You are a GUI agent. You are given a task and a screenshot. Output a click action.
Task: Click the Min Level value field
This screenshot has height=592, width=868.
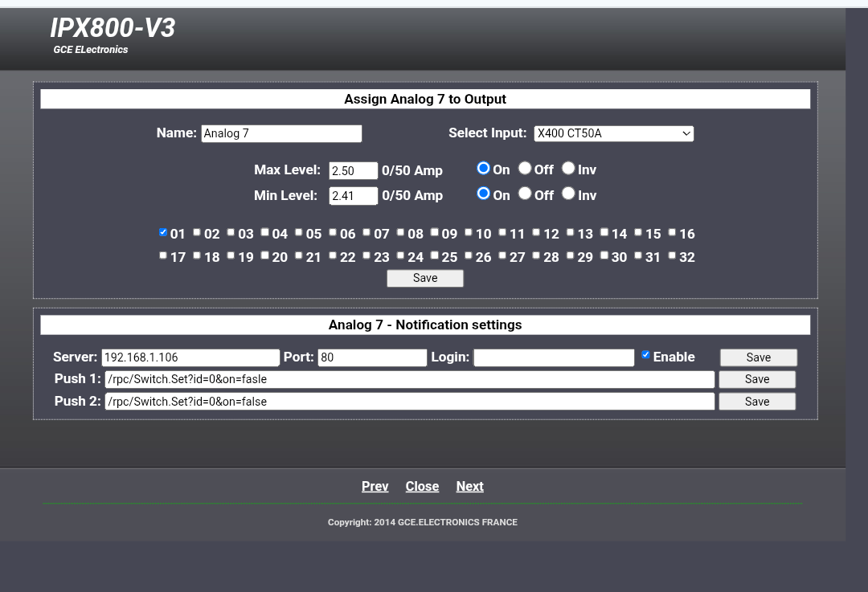(353, 196)
